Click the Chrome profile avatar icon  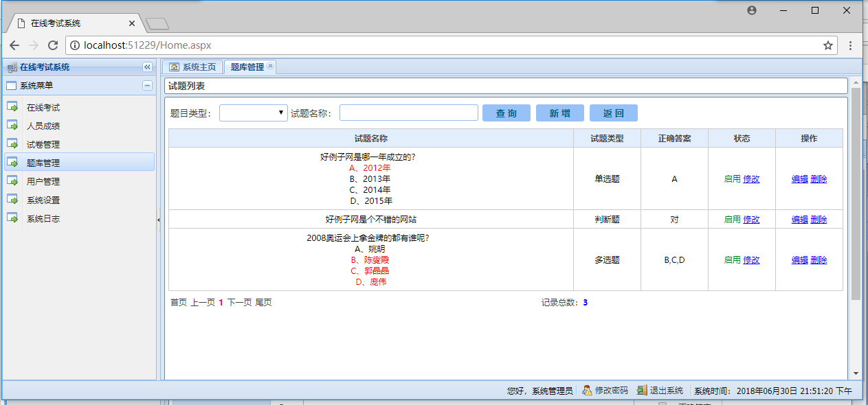(x=752, y=10)
